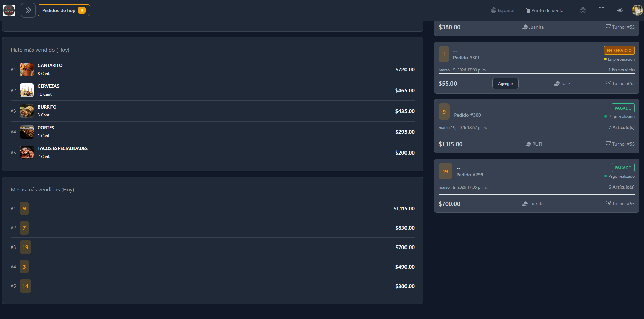Viewport: 644px width, 319px height.
Task: Click waiter RUFI icon on Pedido #300
Action: 528,144
